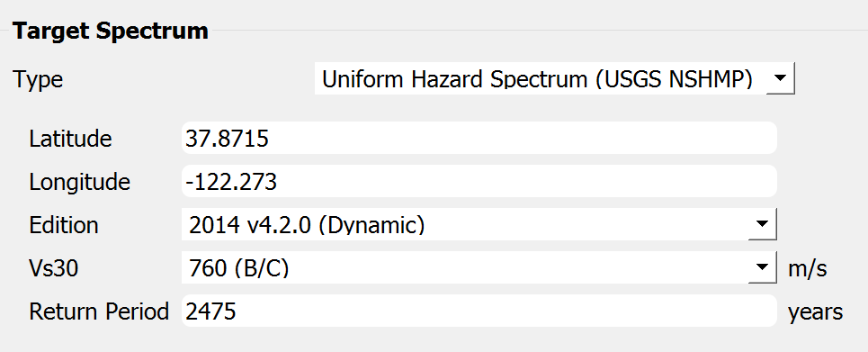Click the Type label
Screen dimensions: 868x352
tap(38, 80)
